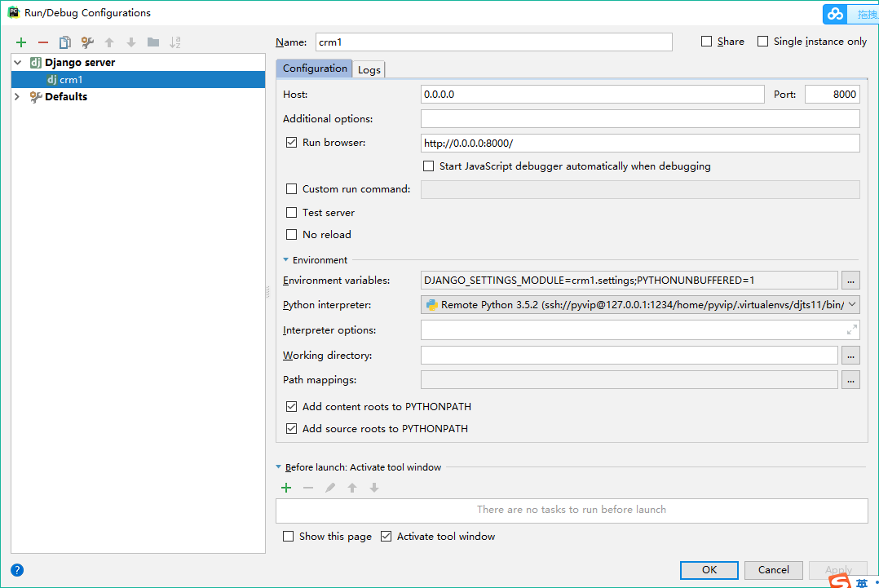The height and width of the screenshot is (588, 879).
Task: Enable Start JavaScript debugger checkbox
Action: pos(428,166)
